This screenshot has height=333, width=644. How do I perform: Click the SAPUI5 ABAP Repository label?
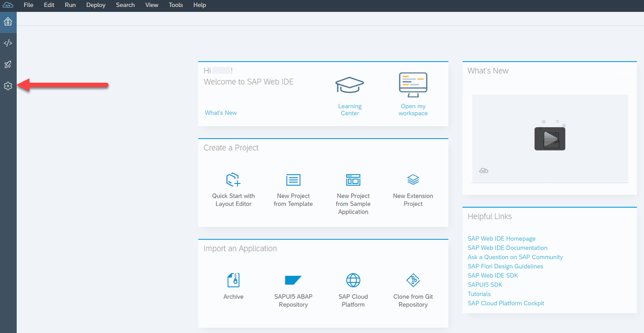point(293,300)
